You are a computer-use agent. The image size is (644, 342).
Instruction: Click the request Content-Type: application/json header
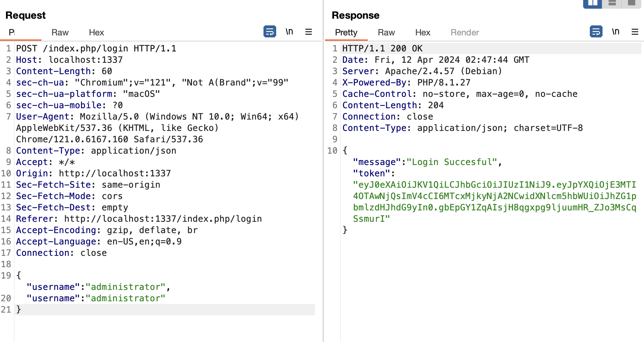(x=96, y=151)
